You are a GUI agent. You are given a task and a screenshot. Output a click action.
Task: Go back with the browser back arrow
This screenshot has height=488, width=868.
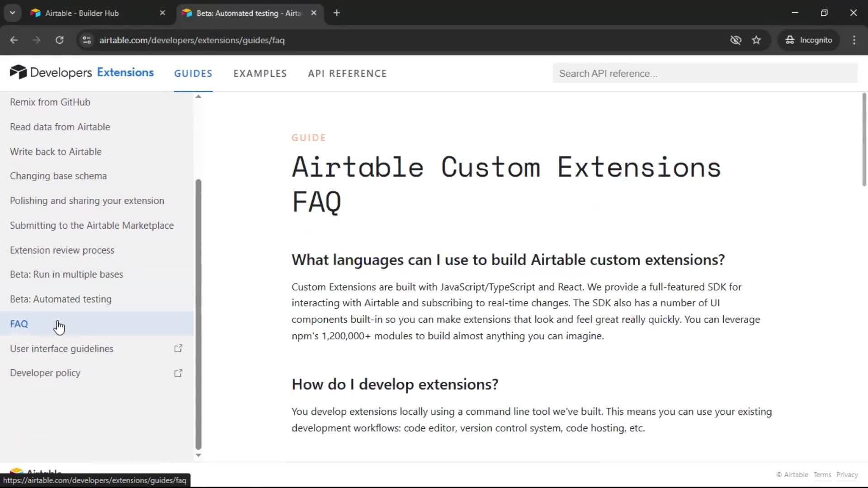(14, 40)
